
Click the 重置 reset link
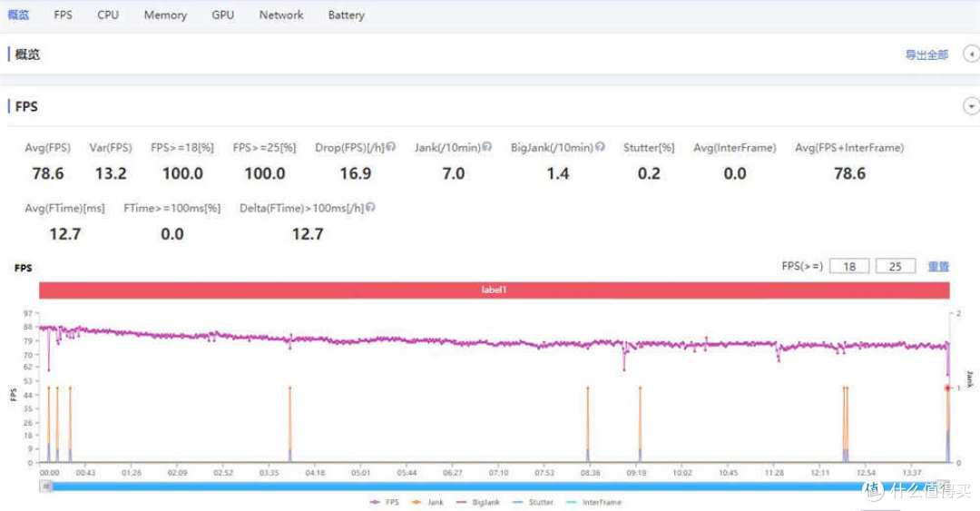point(938,267)
